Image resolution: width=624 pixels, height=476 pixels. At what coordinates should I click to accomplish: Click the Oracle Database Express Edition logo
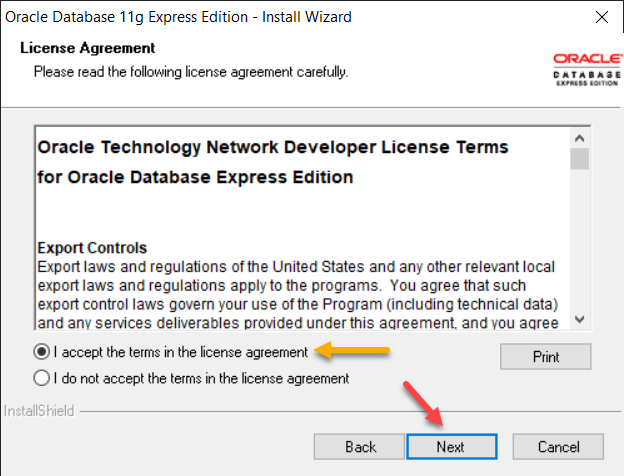pyautogui.click(x=587, y=70)
